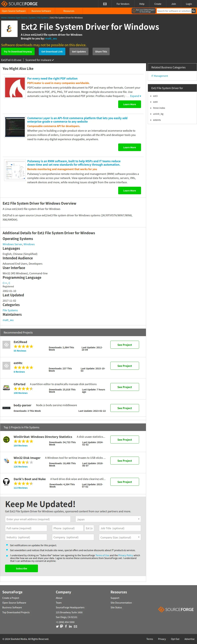The height and width of the screenshot is (644, 197).
Task: Open the Japan country dropdown
Action: (x=108, y=519)
